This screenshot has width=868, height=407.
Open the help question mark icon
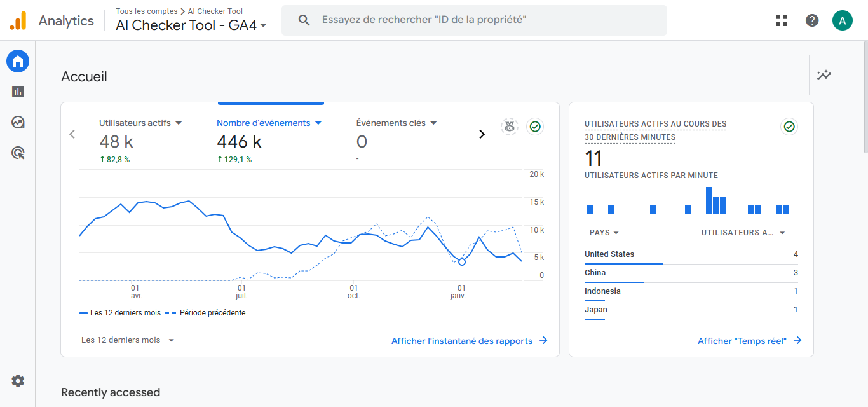812,20
